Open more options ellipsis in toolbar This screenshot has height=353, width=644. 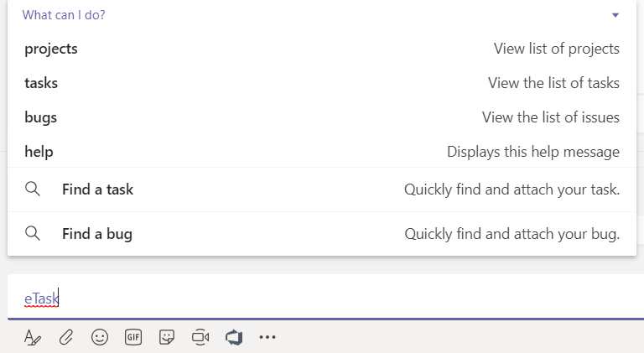(x=267, y=337)
